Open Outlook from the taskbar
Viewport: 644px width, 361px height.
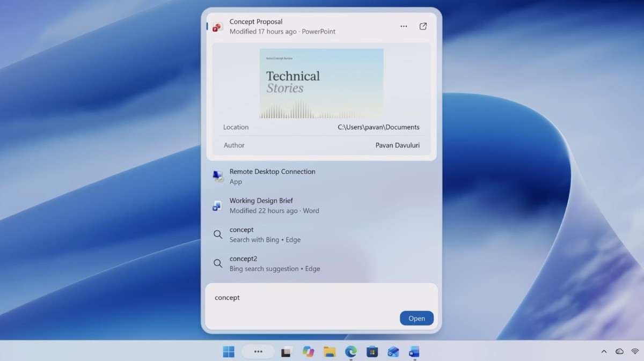(393, 352)
